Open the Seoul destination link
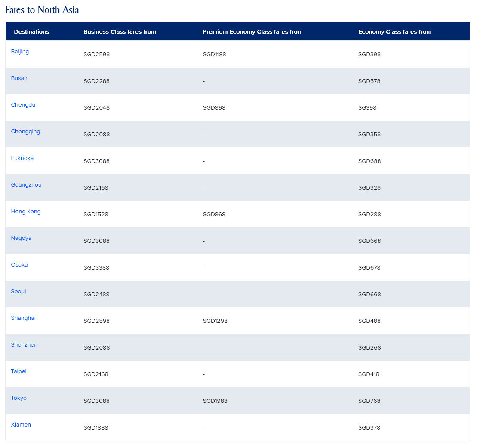Viewport: 477px width, 448px height. tap(18, 292)
